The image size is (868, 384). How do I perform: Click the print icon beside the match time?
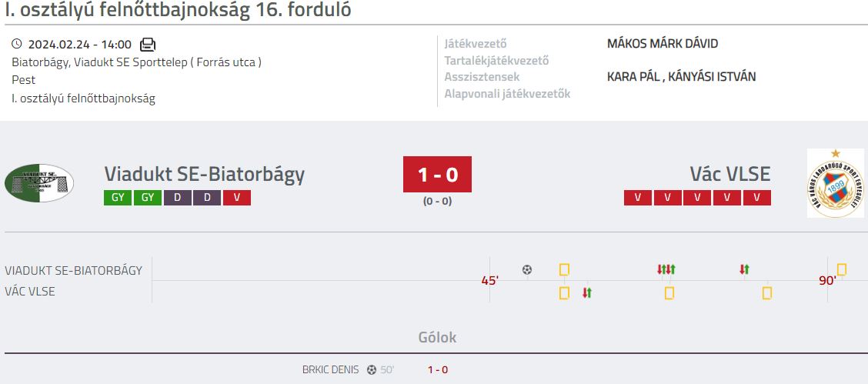point(148,45)
